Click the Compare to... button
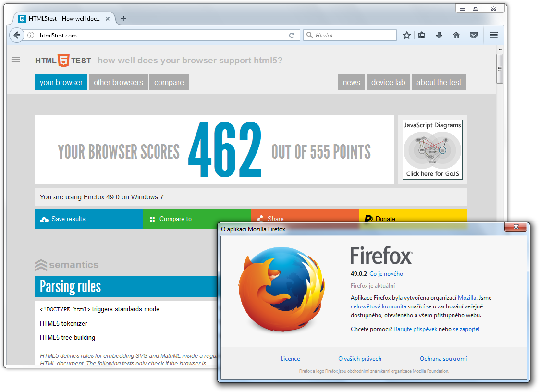The height and width of the screenshot is (392, 539). pyautogui.click(x=197, y=219)
